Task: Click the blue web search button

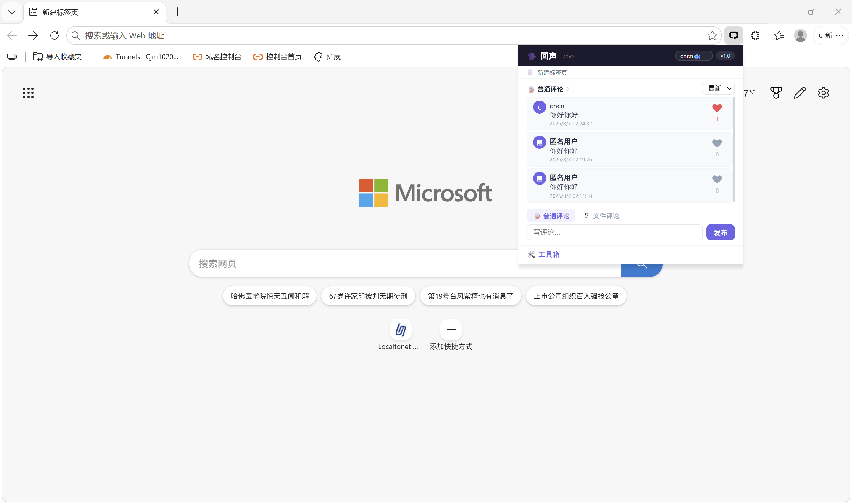Action: point(642,270)
